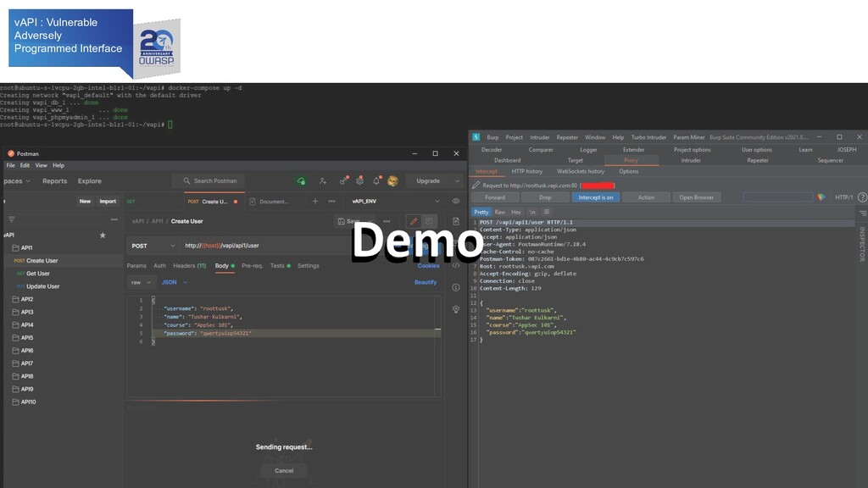Open the vAPI_ENV environment dropdown
This screenshot has width=868, height=488.
395,202
